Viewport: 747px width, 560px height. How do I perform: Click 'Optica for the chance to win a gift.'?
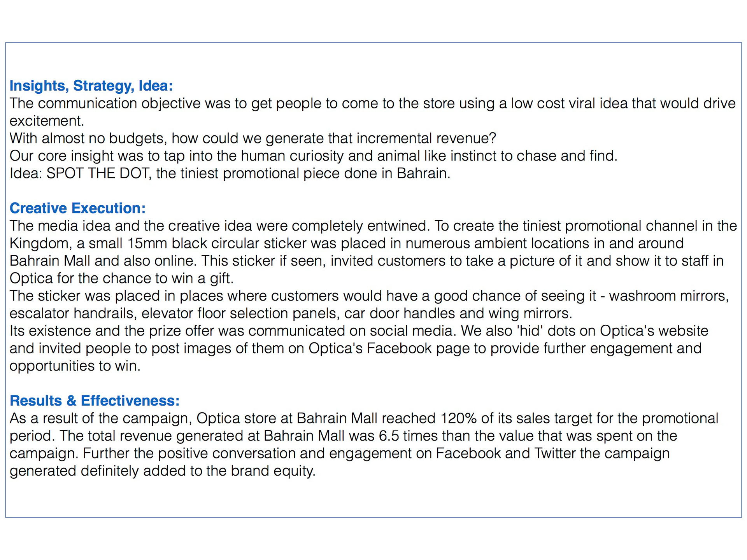tap(122, 278)
